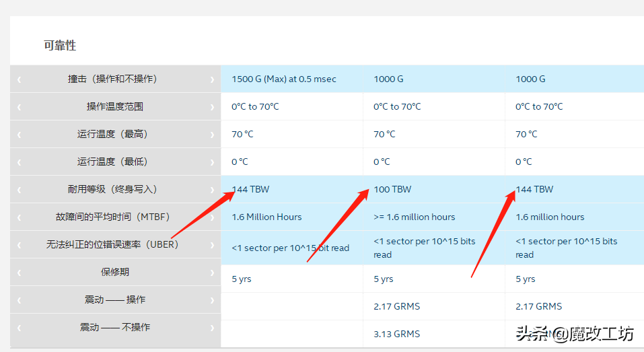The width and height of the screenshot is (644, 352).
Task: Expand 震动 —— 不操作 row with left chevron
Action: (x=19, y=328)
